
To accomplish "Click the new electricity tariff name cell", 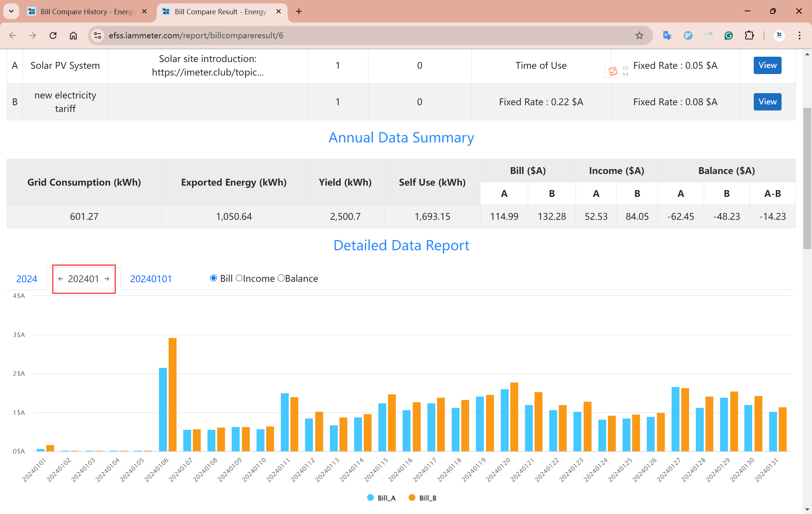I will point(65,102).
